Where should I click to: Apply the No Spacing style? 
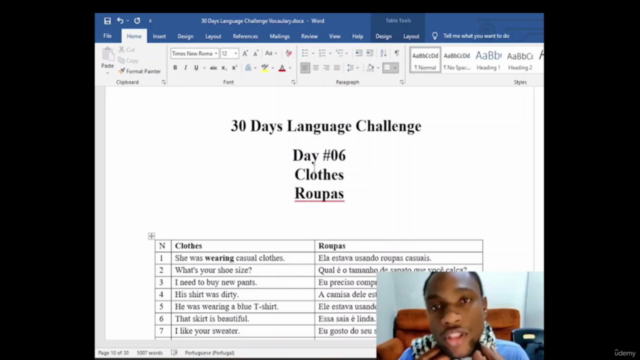tap(457, 60)
